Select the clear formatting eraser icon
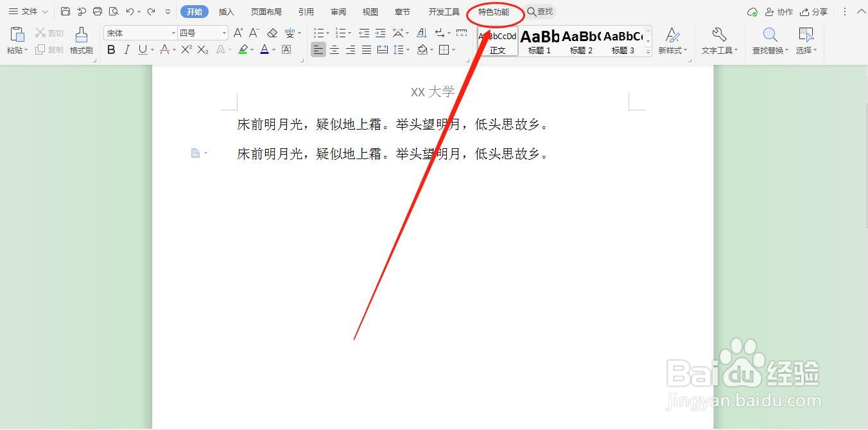 click(x=271, y=32)
